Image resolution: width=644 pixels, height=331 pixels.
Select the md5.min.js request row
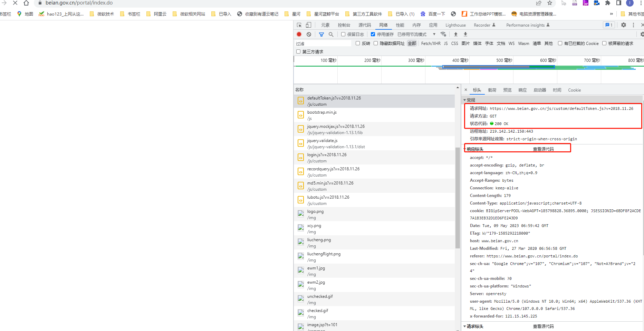click(x=374, y=186)
